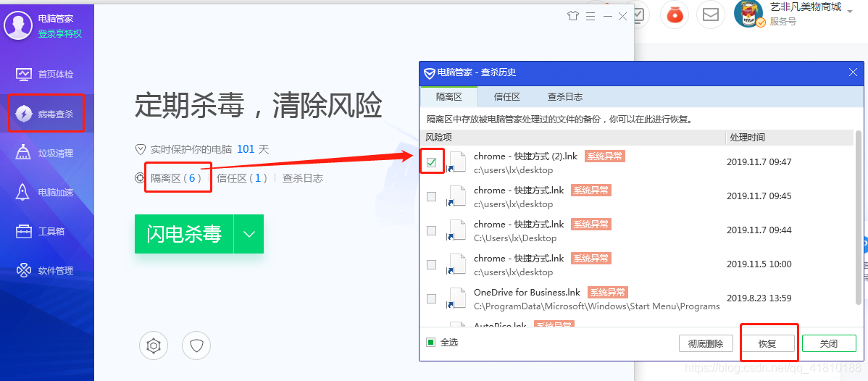Select 病毒查杀 in the sidebar
Screen dimensions: 868x381
click(x=46, y=114)
